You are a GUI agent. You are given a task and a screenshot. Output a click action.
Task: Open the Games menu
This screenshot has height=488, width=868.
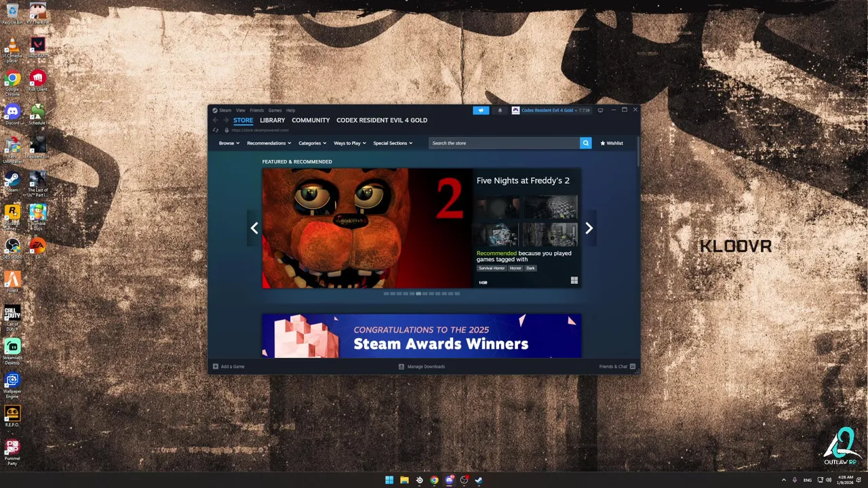tap(275, 110)
